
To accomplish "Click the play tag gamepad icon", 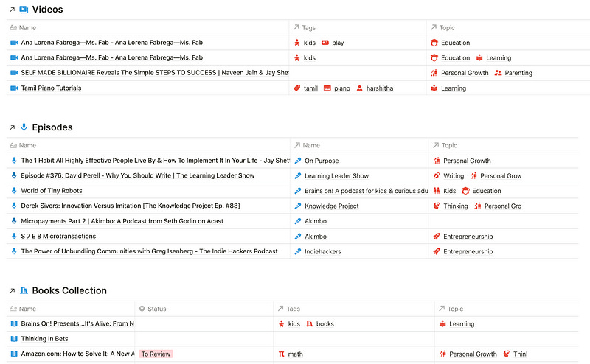I will pyautogui.click(x=325, y=43).
